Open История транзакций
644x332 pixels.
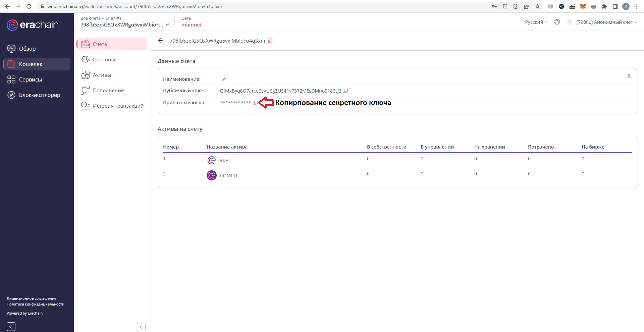tap(118, 106)
